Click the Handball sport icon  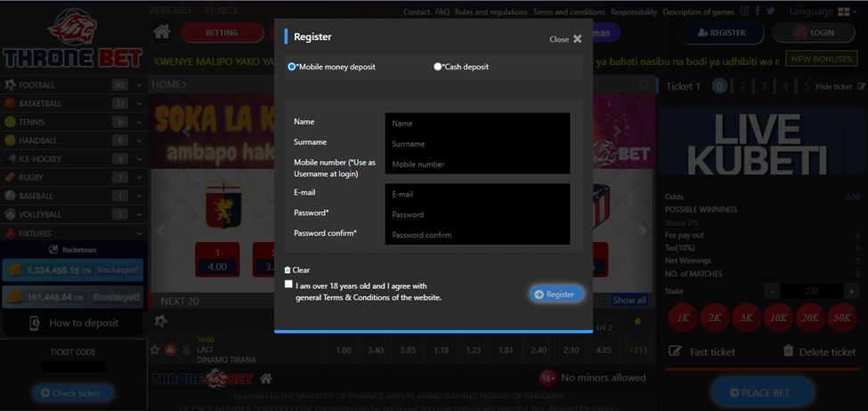click(10, 141)
